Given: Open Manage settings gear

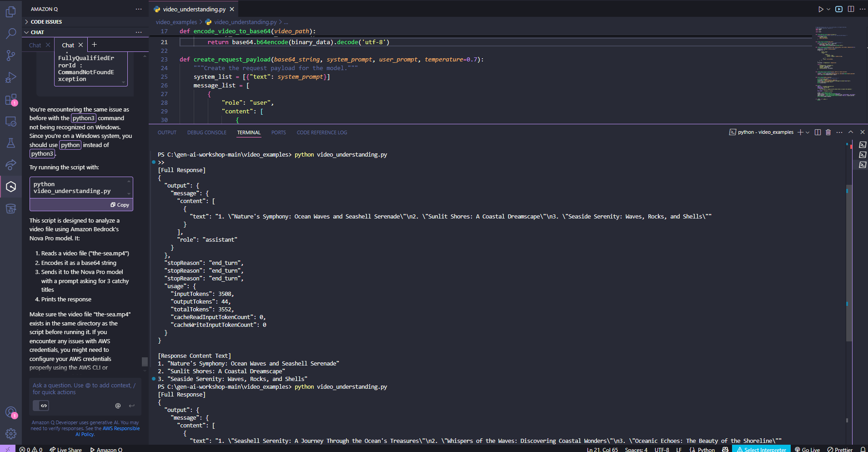Looking at the screenshot, I should (11, 434).
